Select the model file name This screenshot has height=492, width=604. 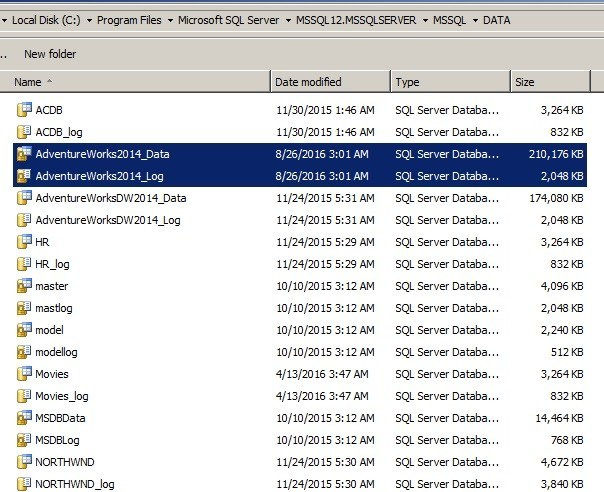coord(49,330)
